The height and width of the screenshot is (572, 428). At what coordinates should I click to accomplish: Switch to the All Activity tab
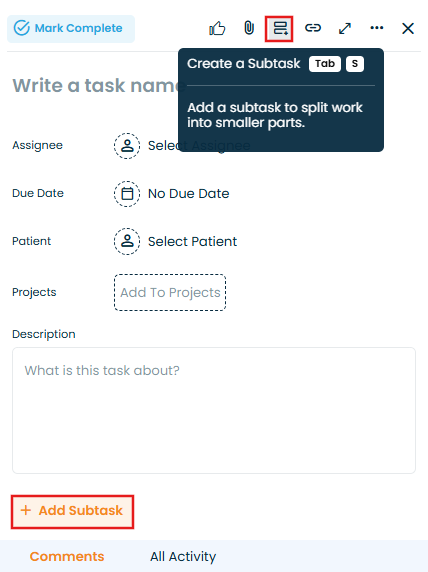point(183,557)
